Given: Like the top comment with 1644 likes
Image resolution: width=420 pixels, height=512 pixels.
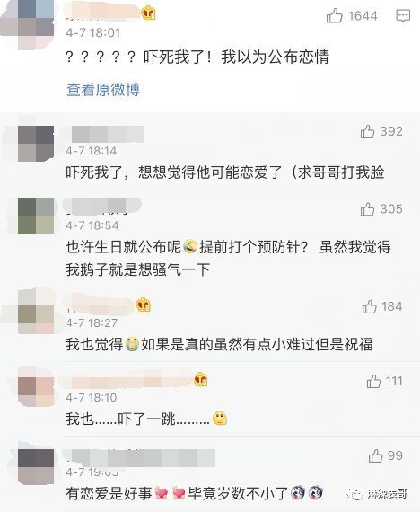Looking at the screenshot, I should [x=335, y=15].
